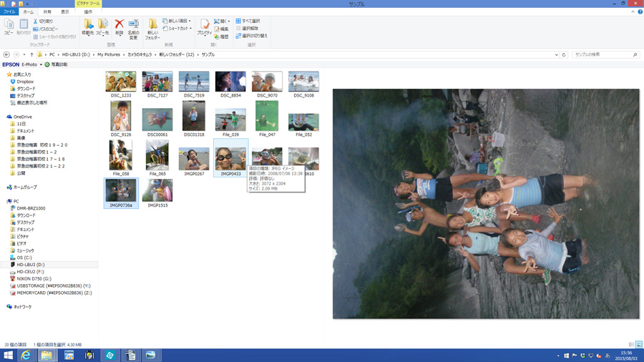Click the Move to (移動先) icon
644x362 pixels.
click(88, 26)
